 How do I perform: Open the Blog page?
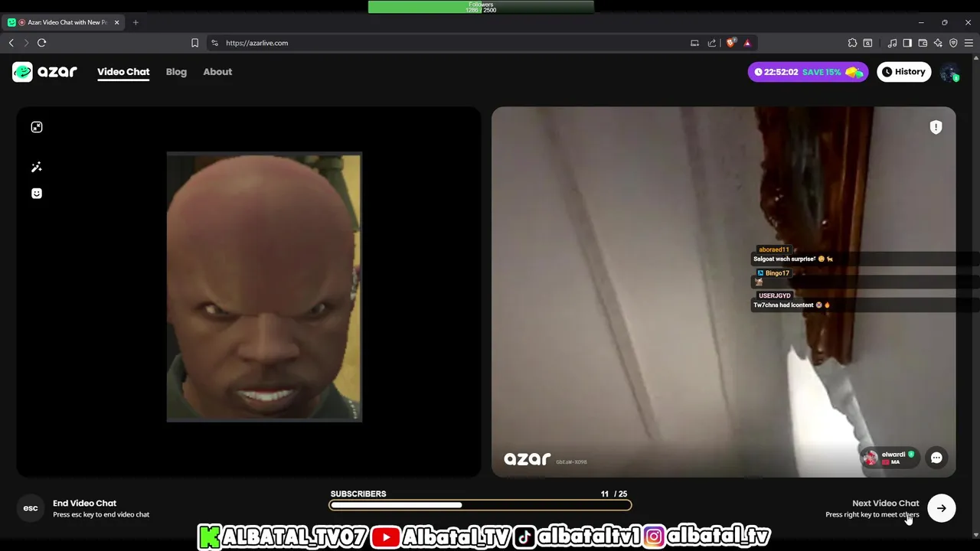[x=176, y=72]
